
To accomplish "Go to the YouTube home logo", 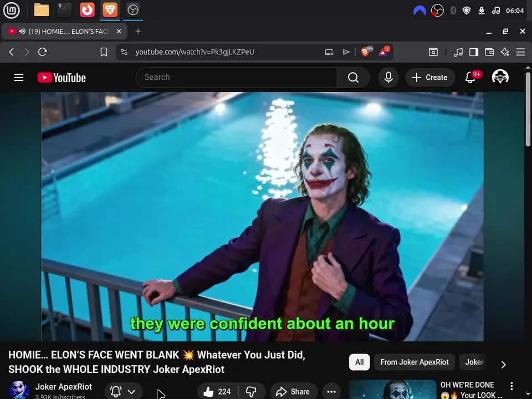I will coord(62,78).
